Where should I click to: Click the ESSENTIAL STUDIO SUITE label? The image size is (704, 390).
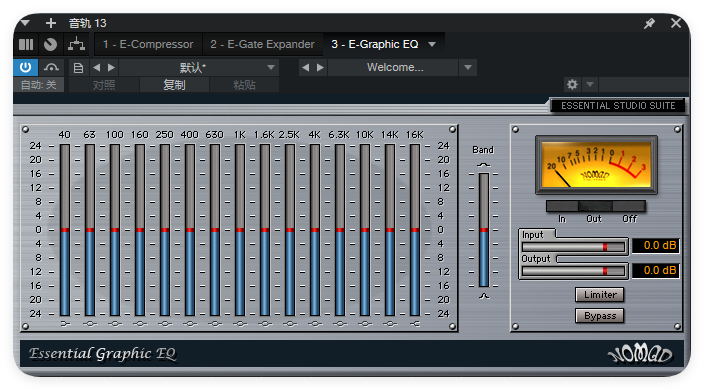click(x=618, y=105)
